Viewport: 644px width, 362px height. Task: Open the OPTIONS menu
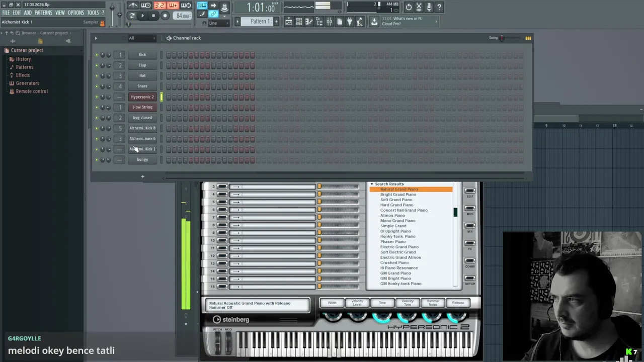click(76, 13)
